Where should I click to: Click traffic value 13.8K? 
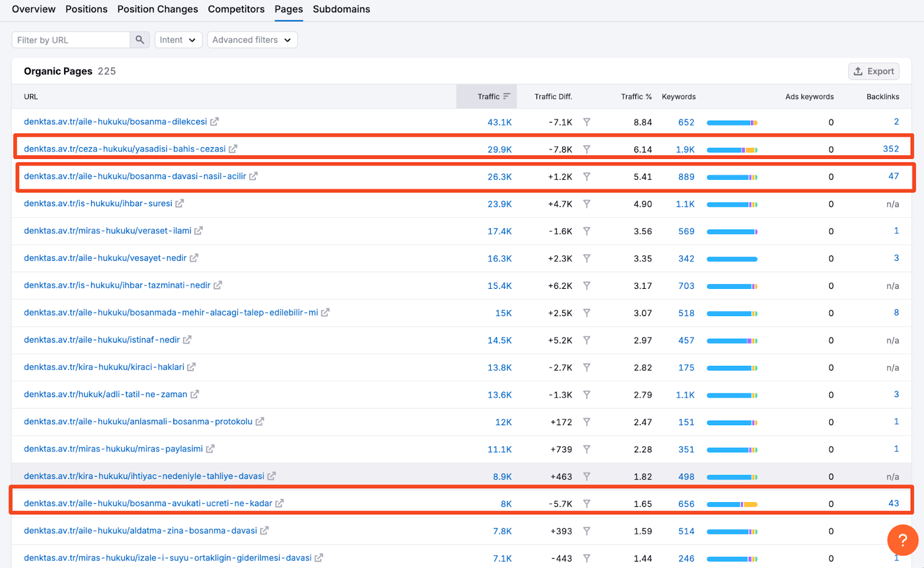(500, 367)
